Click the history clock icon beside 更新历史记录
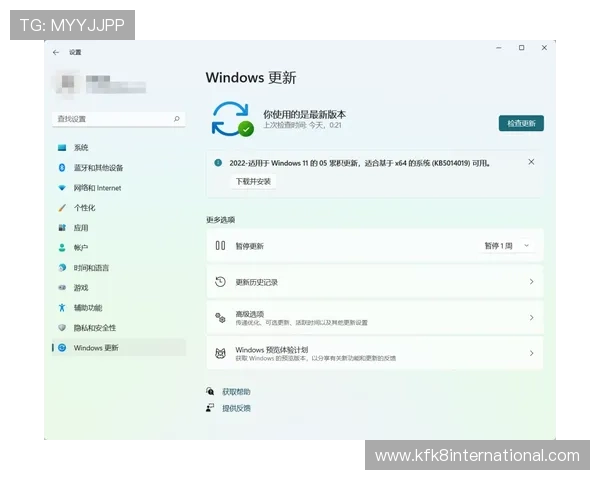The height and width of the screenshot is (480, 600). (x=220, y=282)
